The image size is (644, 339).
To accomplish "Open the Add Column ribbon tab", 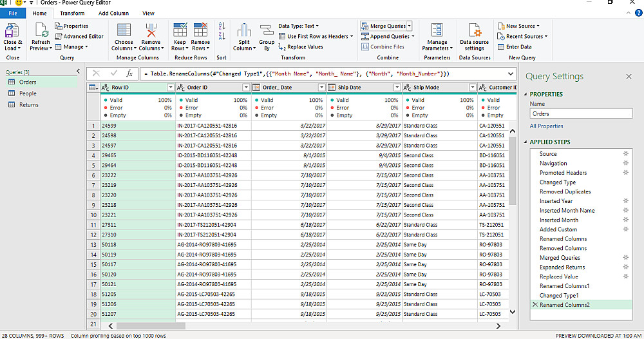I will pyautogui.click(x=113, y=13).
